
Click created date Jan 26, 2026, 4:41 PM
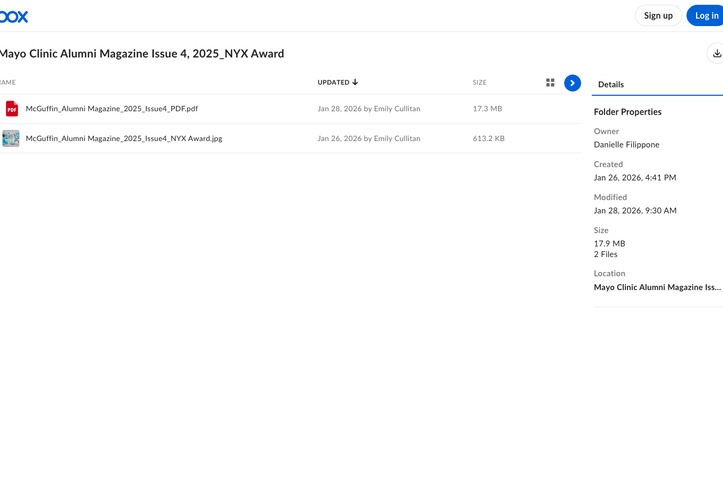point(635,177)
